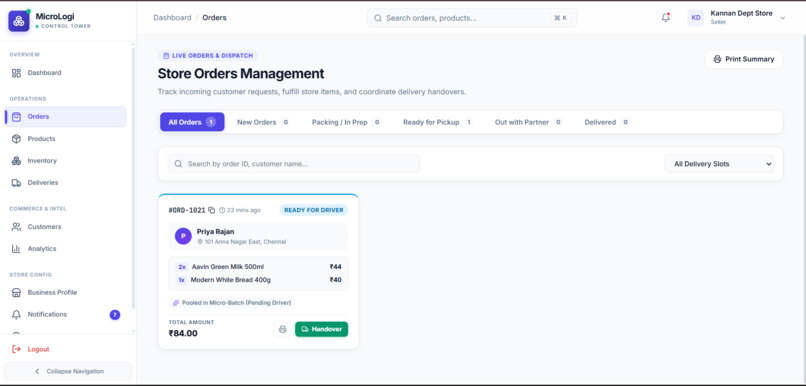The image size is (806, 386).
Task: Select Orders in sidebar
Action: [65, 117]
